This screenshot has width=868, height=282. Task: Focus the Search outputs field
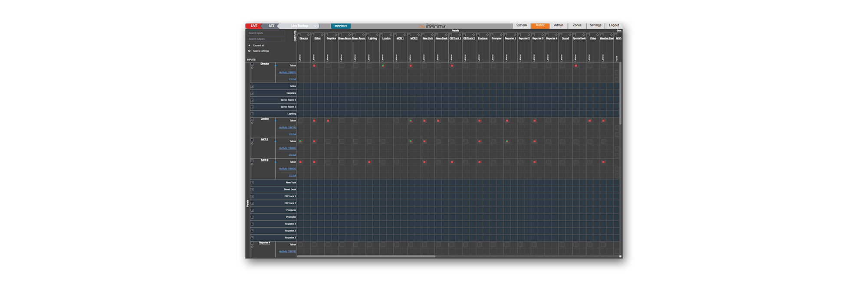click(266, 39)
